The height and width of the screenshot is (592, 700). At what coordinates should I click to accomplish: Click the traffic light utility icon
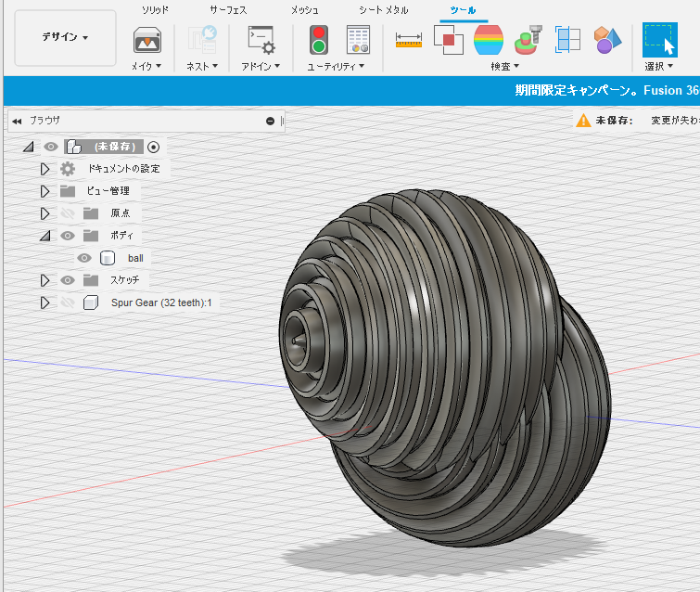click(319, 40)
